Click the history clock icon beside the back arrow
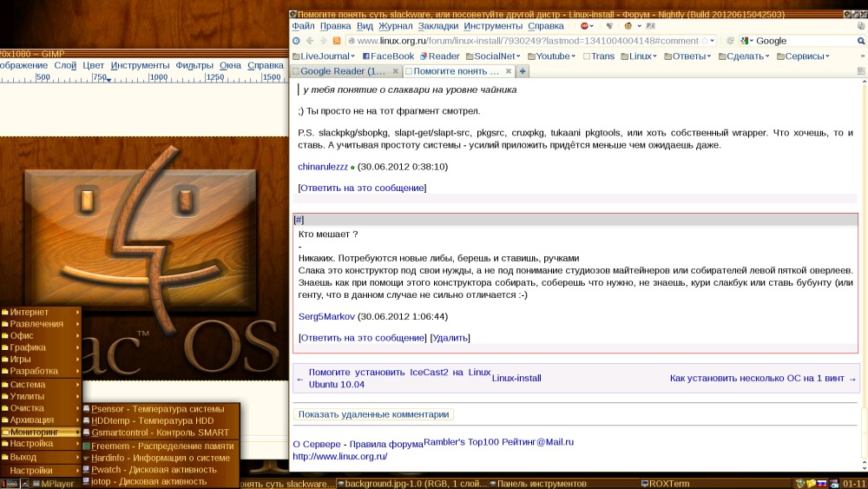Image resolution: width=868 pixels, height=489 pixels. (x=296, y=41)
